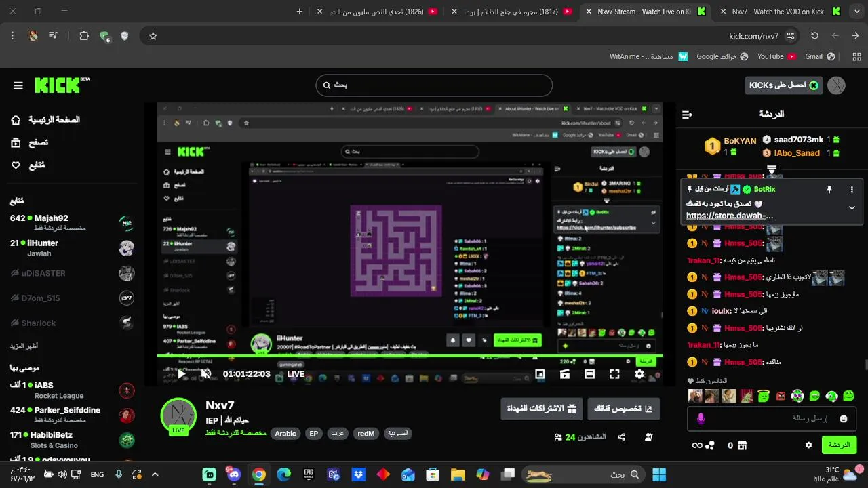Open a new browser tab

click(x=300, y=12)
